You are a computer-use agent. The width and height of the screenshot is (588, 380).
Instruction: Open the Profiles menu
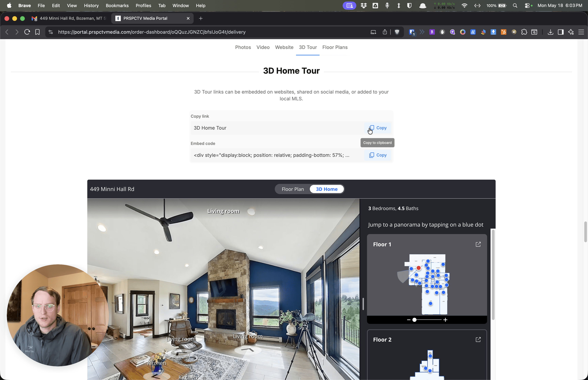pyautogui.click(x=143, y=5)
